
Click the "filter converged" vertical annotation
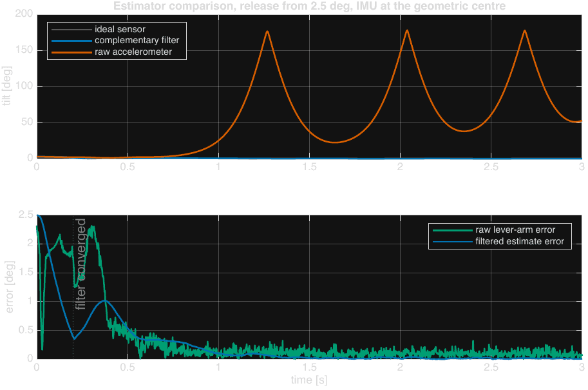81,264
